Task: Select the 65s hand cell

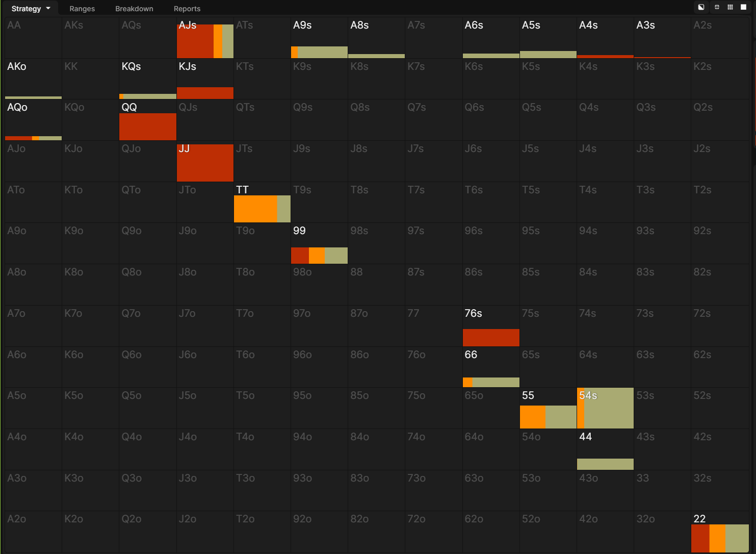Action: (x=548, y=367)
